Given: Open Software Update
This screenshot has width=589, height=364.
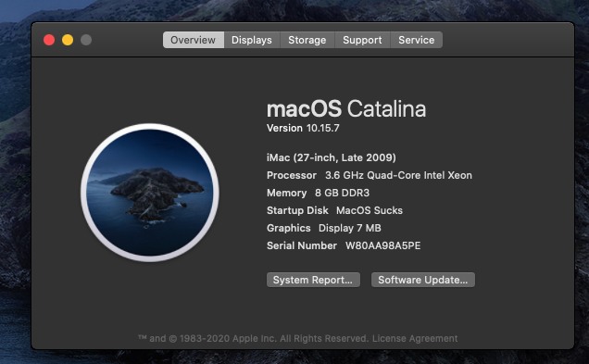Looking at the screenshot, I should tap(423, 280).
